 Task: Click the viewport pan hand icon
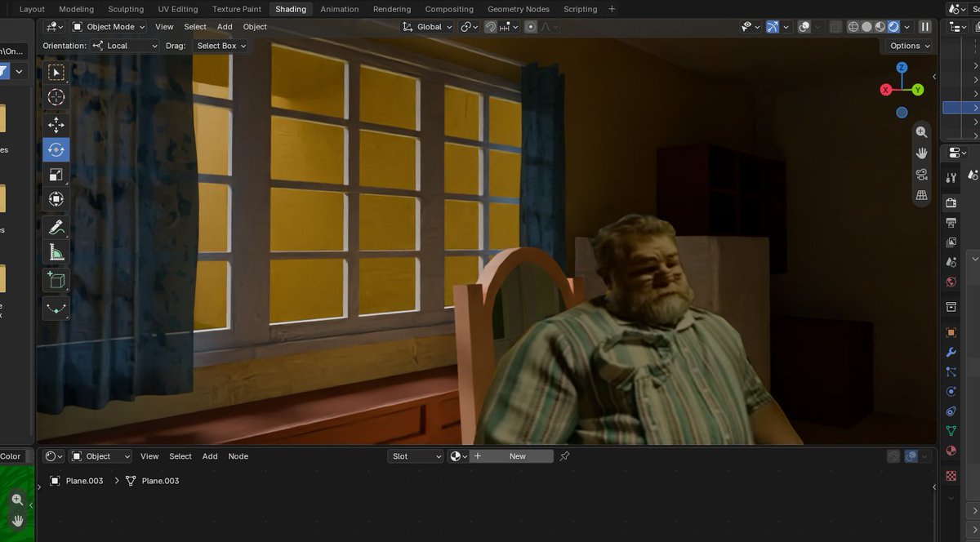click(922, 153)
